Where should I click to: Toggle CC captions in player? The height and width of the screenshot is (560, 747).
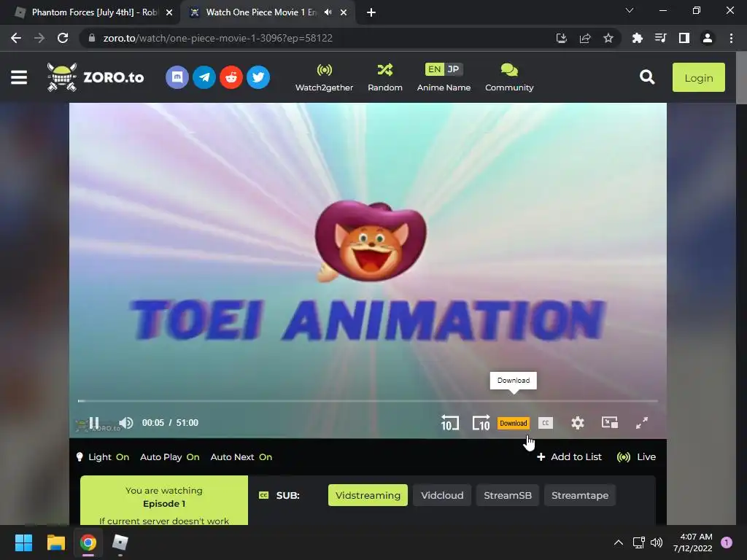(x=546, y=423)
